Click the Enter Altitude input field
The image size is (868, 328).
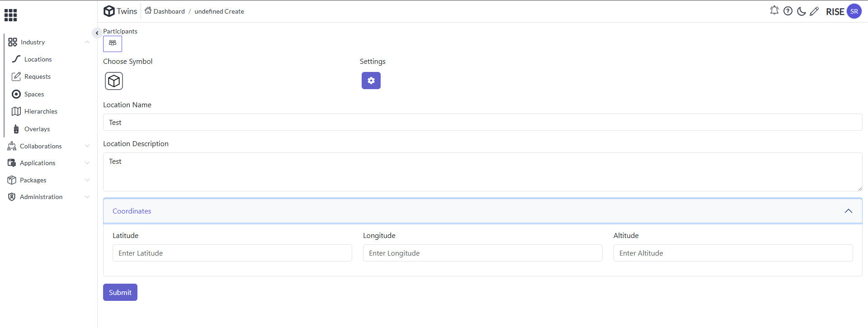733,253
